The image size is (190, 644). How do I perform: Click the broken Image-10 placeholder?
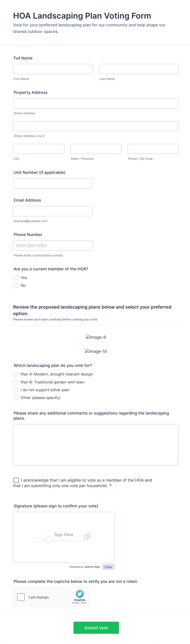tap(96, 351)
